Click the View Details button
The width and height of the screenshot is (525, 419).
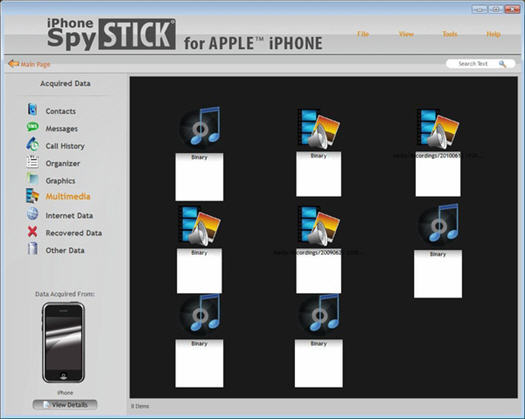click(x=65, y=405)
